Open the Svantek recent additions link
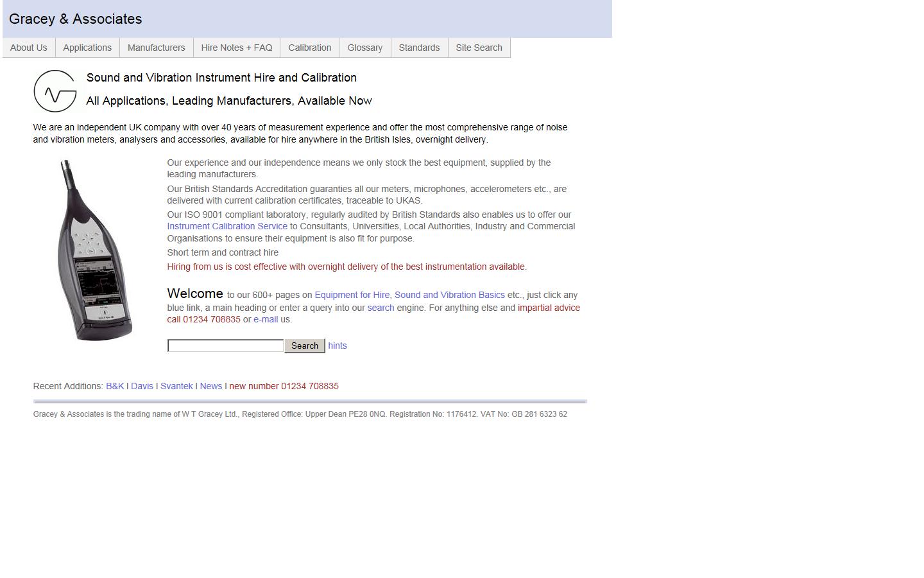 pos(176,386)
